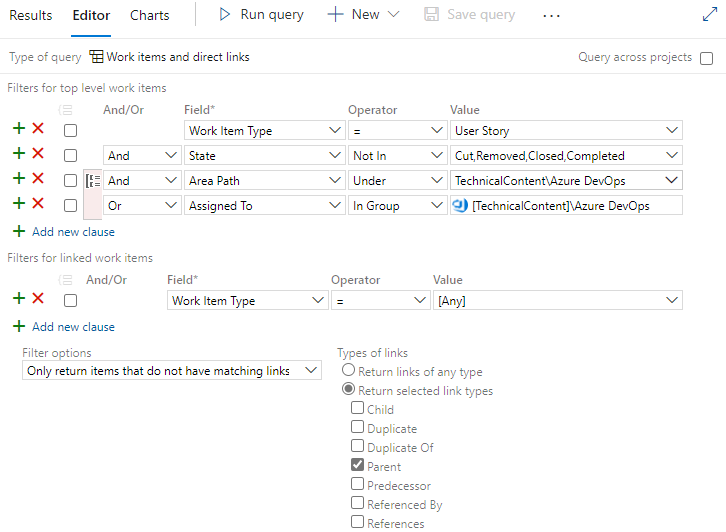This screenshot has height=532, width=726.
Task: Switch to the Results tab
Action: [31, 15]
